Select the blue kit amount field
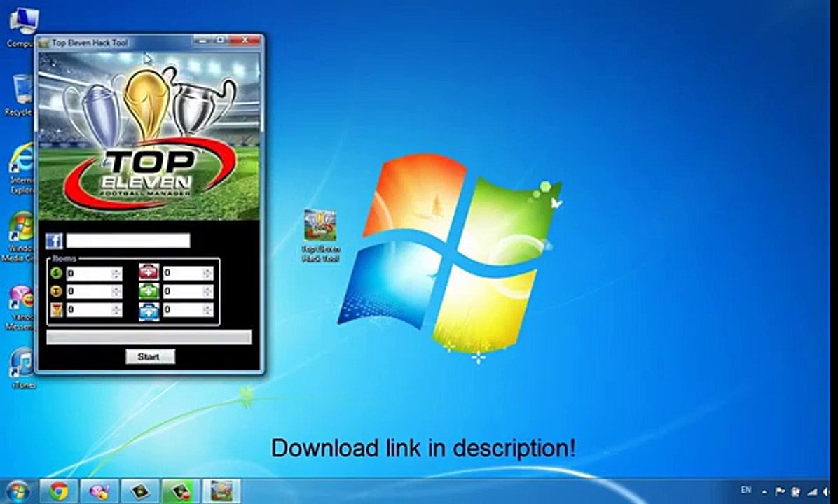The image size is (838, 504). [x=188, y=309]
